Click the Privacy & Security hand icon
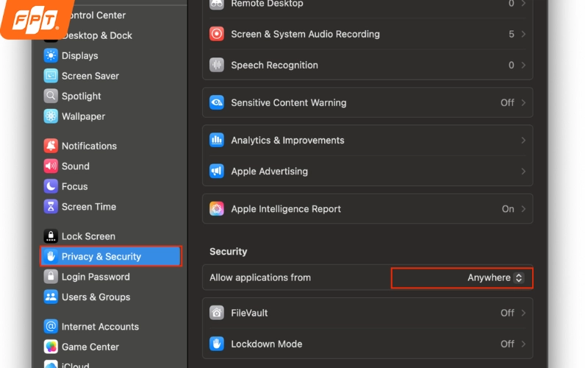Viewport: 588px width, 368px height. point(51,256)
